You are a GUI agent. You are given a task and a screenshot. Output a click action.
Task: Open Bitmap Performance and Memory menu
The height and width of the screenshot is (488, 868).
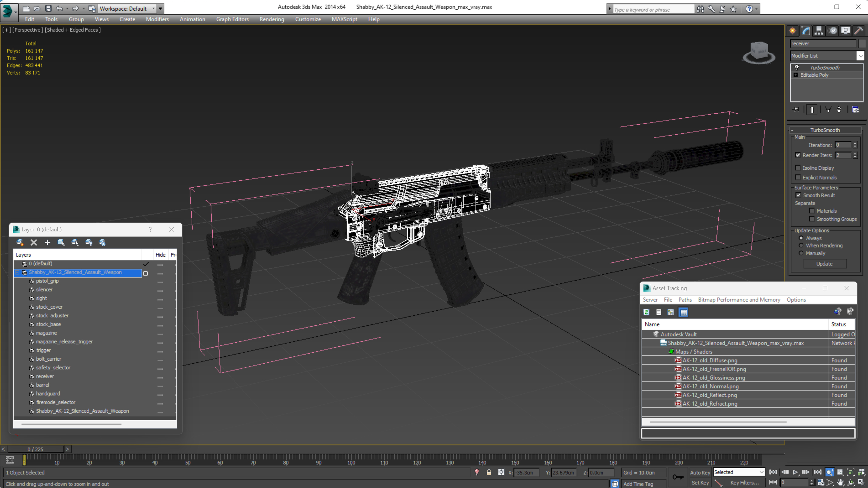(x=739, y=300)
